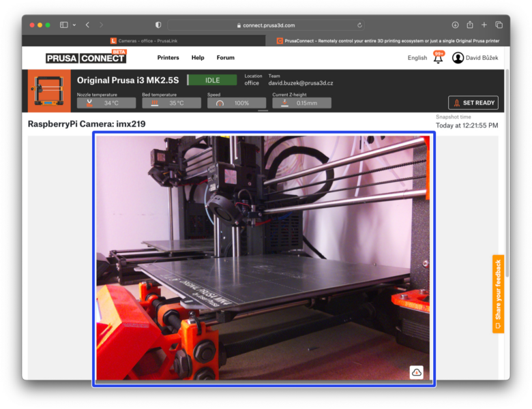Add a new tab with plus icon

click(484, 25)
